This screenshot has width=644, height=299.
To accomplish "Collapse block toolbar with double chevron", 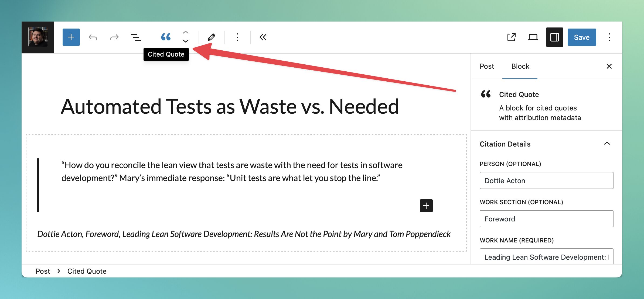I will [263, 37].
